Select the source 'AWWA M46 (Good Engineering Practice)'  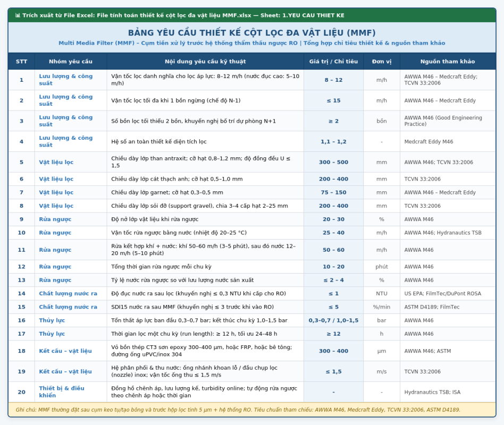443,121
